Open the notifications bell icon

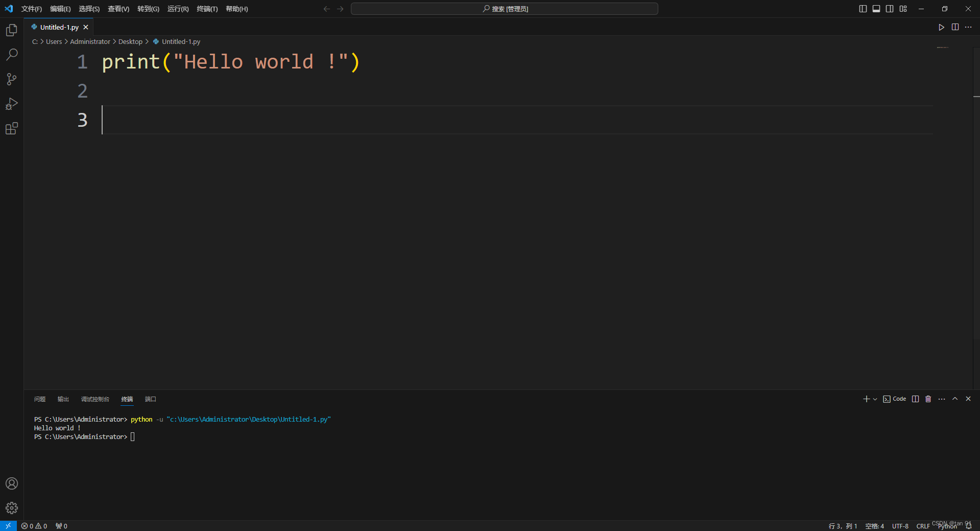(969, 526)
